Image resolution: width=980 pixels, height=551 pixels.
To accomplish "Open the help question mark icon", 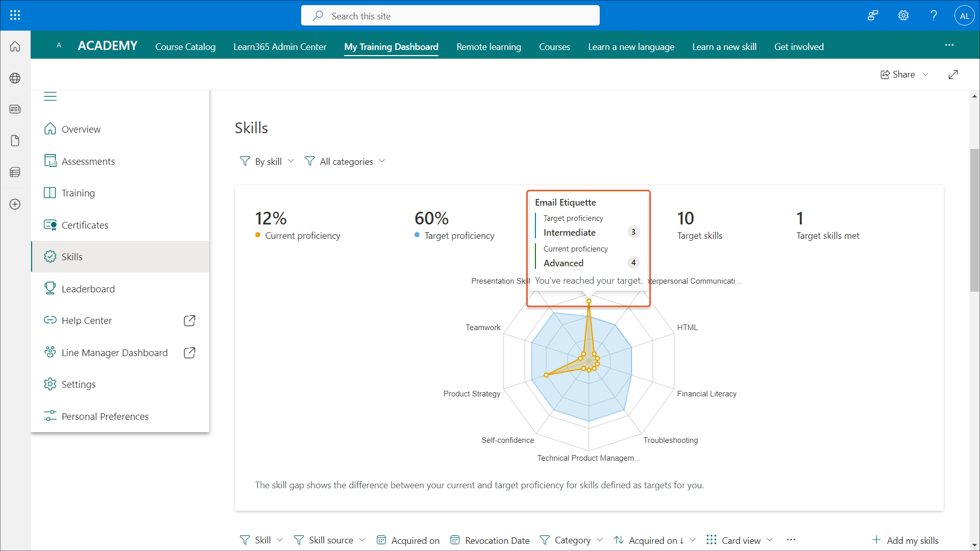I will (934, 15).
